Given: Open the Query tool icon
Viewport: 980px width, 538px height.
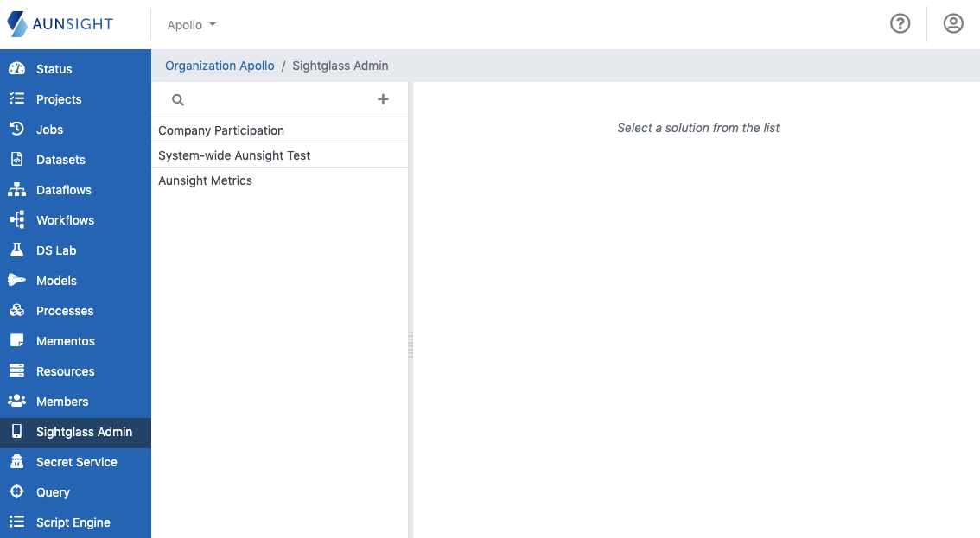Looking at the screenshot, I should [19, 491].
